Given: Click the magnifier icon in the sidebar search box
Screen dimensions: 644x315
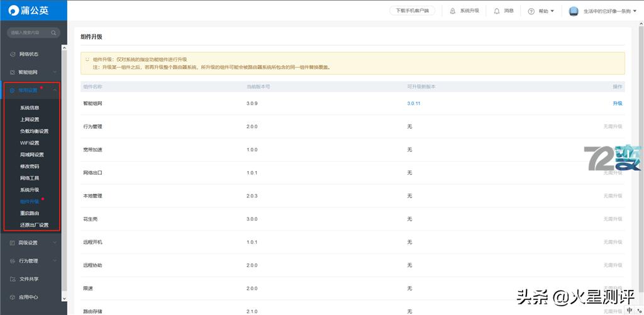Looking at the screenshot, I should (x=54, y=33).
